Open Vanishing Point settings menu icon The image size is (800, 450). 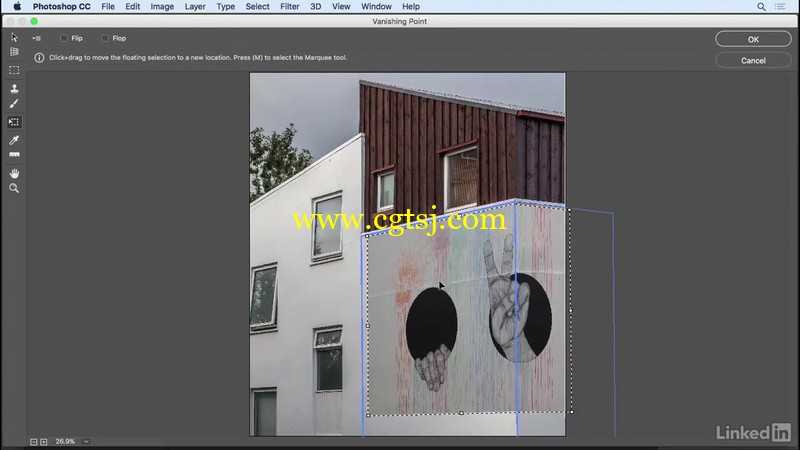pos(37,38)
